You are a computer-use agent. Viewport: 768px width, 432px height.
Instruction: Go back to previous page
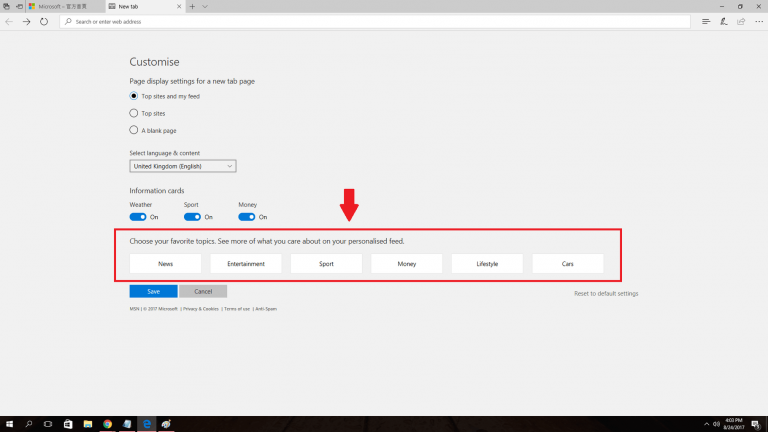tap(9, 22)
